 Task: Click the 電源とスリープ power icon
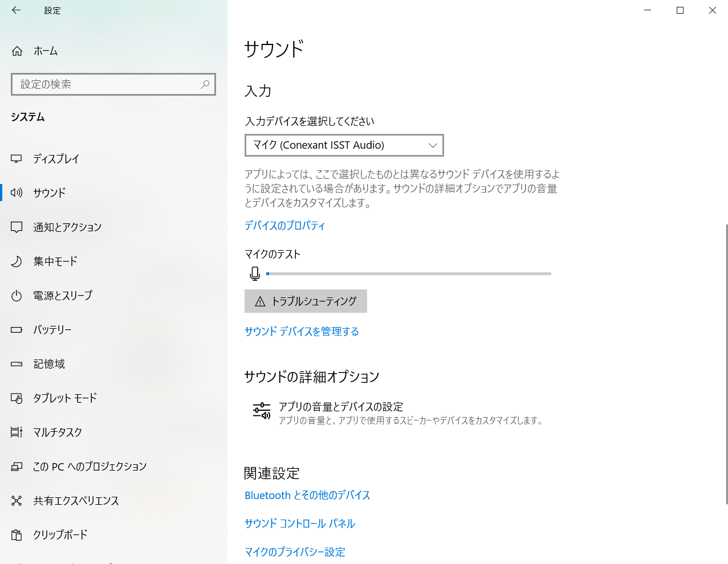pos(17,295)
